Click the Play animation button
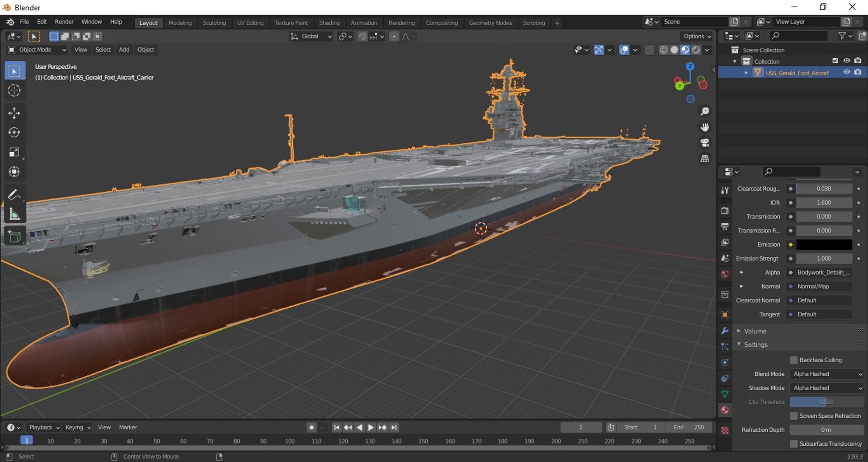 [x=371, y=427]
